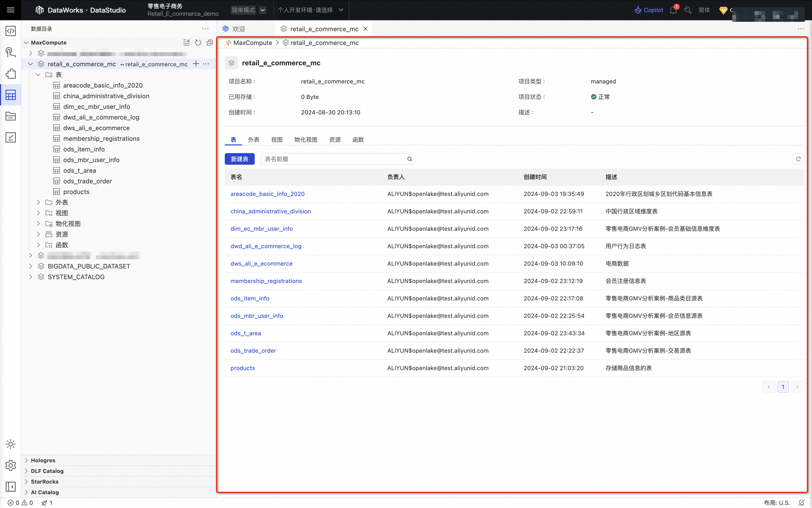Screen dimensions: 812x508
Task: Click the 表名前缀 search field
Action: tap(338, 159)
